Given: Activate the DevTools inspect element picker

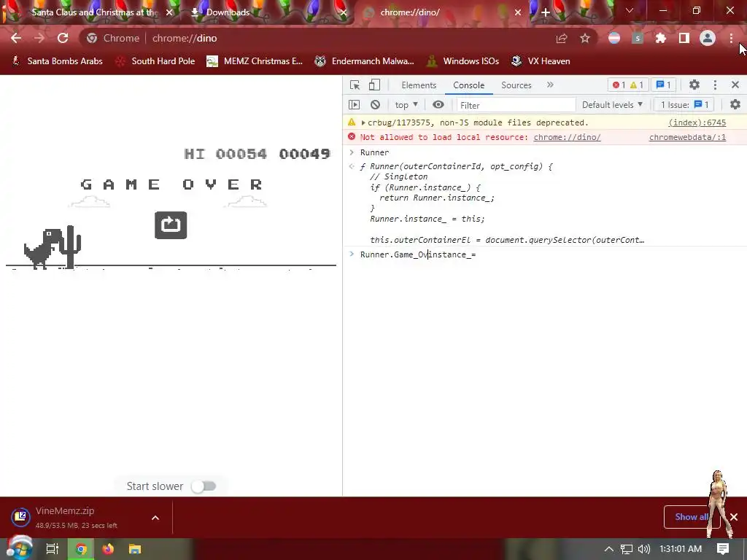Looking at the screenshot, I should 355,85.
